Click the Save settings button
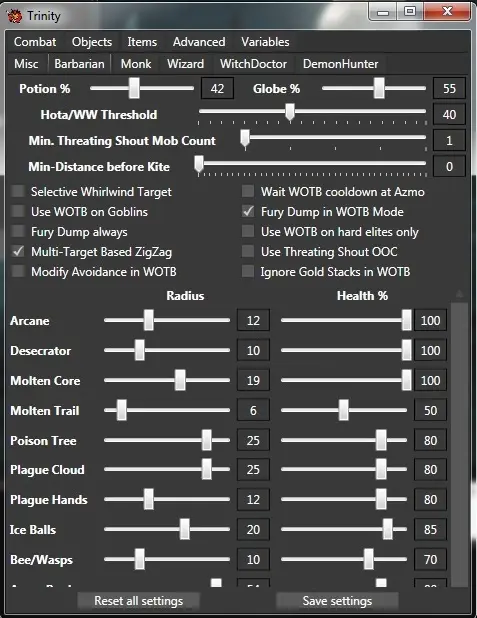 [x=337, y=601]
